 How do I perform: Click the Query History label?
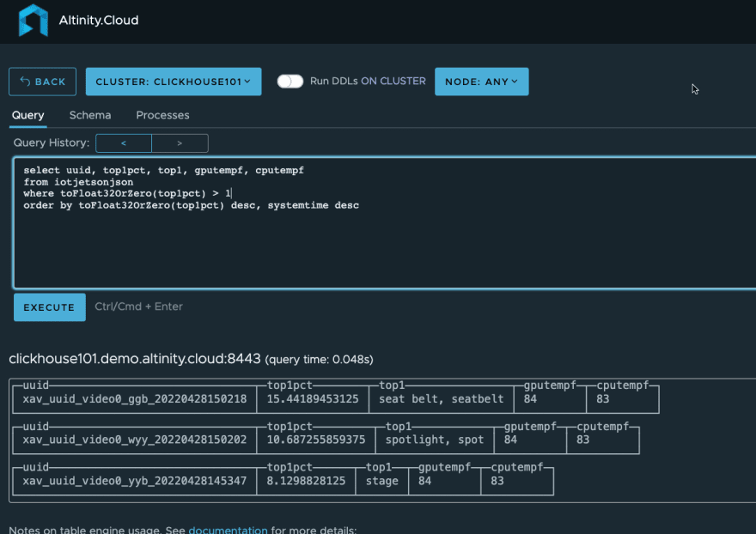tap(52, 143)
